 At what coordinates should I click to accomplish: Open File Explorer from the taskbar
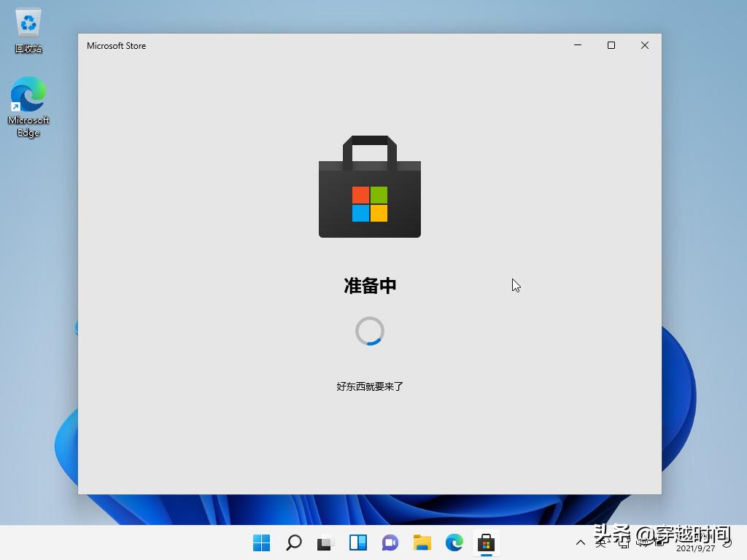[422, 542]
